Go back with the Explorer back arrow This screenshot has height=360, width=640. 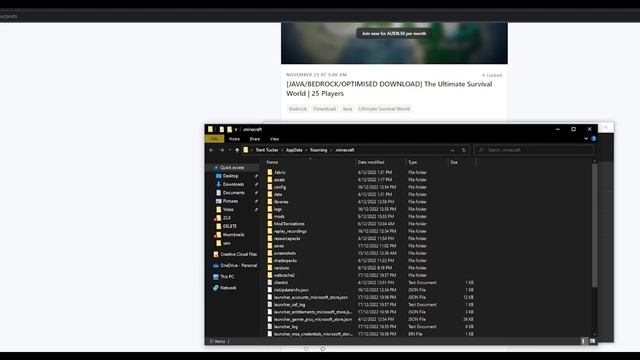211,150
